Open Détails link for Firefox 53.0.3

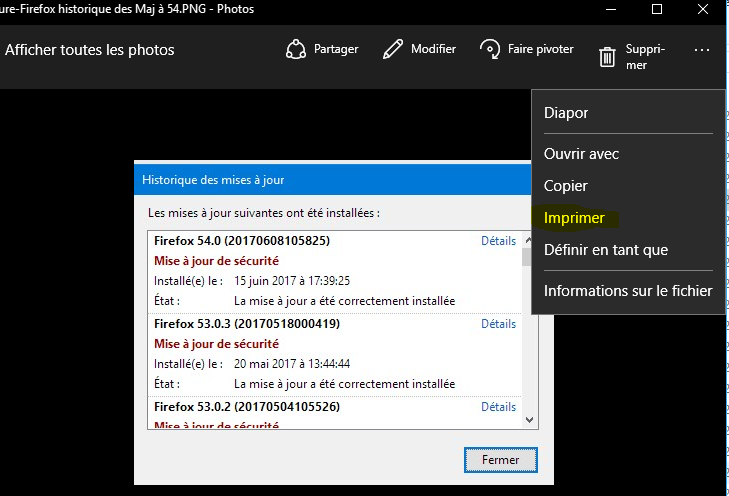point(498,324)
